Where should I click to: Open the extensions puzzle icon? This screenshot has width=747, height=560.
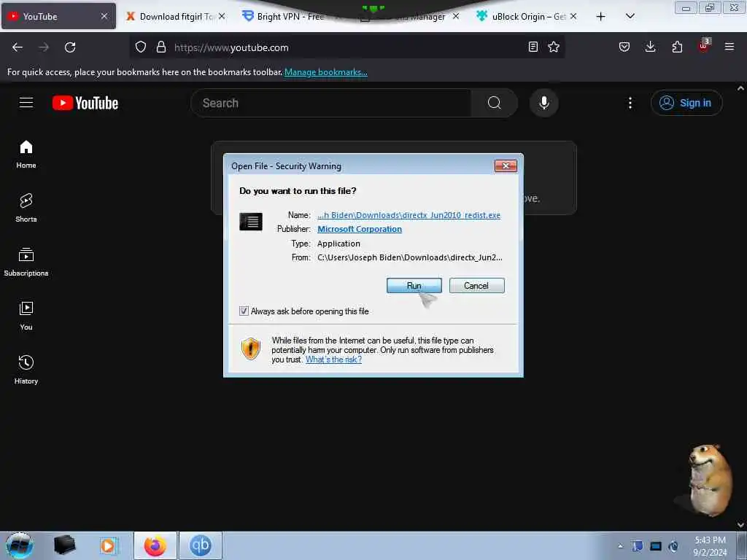677,47
